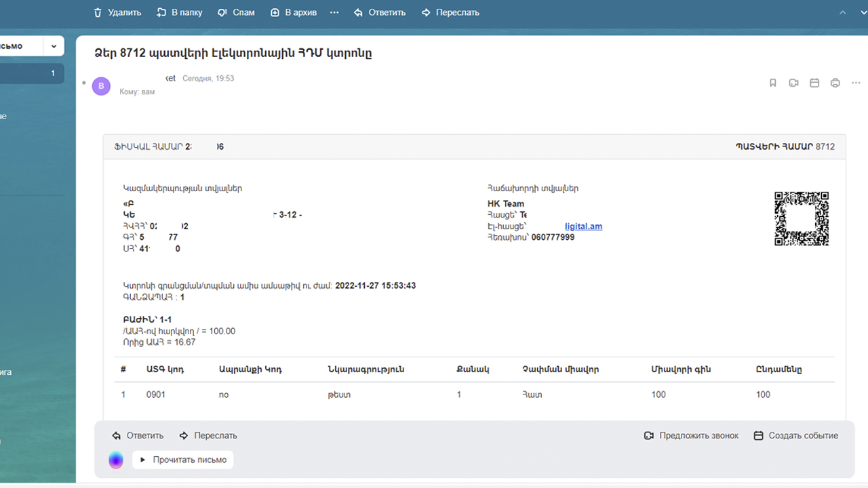Print the email using the printer icon
Screen dimensions: 868x488
pos(835,82)
